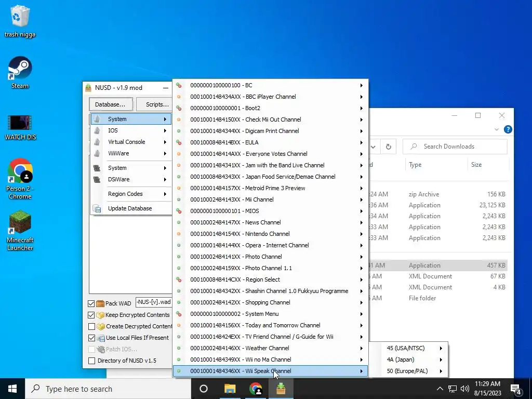Open the notification center icon
This screenshot has height=399, width=532.
pyautogui.click(x=516, y=389)
